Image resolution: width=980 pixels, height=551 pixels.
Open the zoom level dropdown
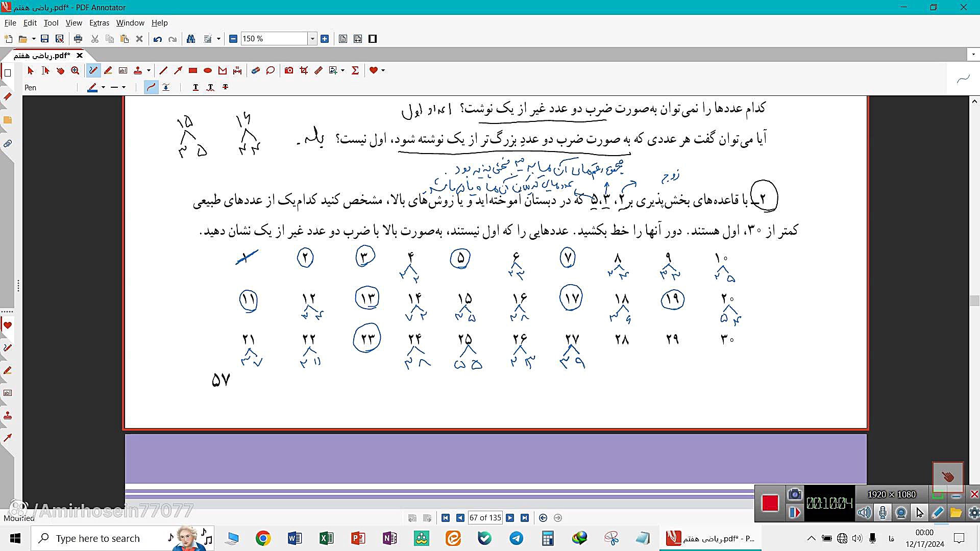point(312,39)
